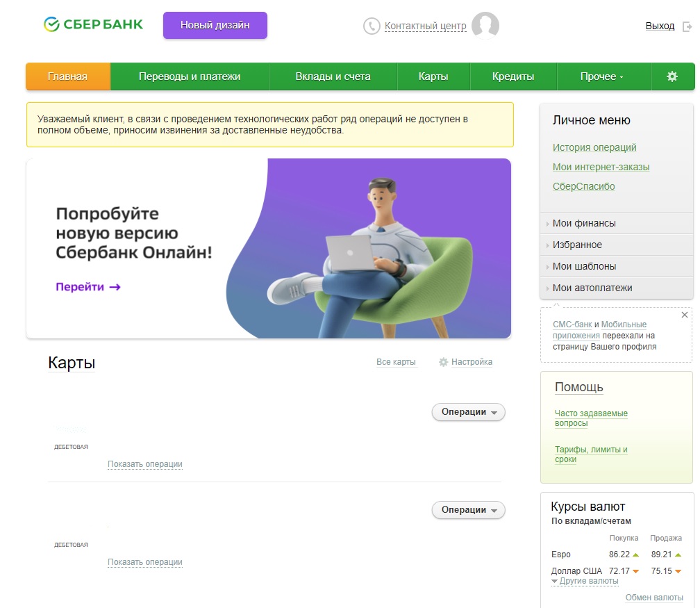Open the second card's Операции dropdown
The height and width of the screenshot is (608, 700).
click(468, 510)
